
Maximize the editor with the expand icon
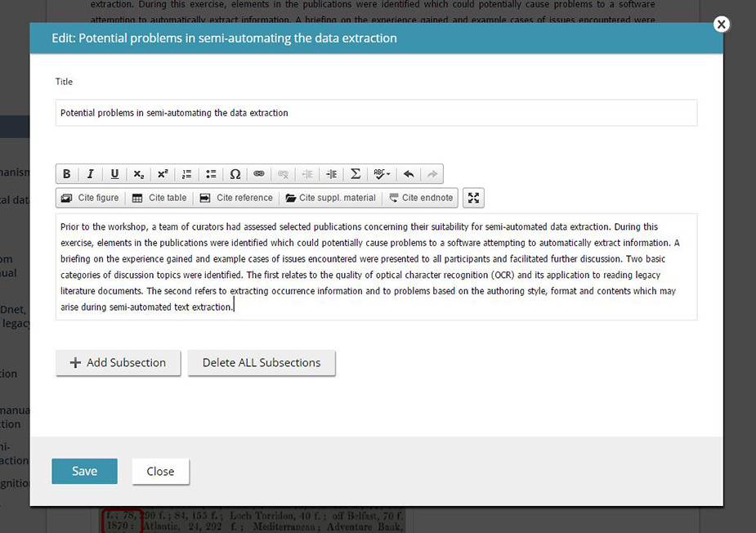(x=473, y=198)
